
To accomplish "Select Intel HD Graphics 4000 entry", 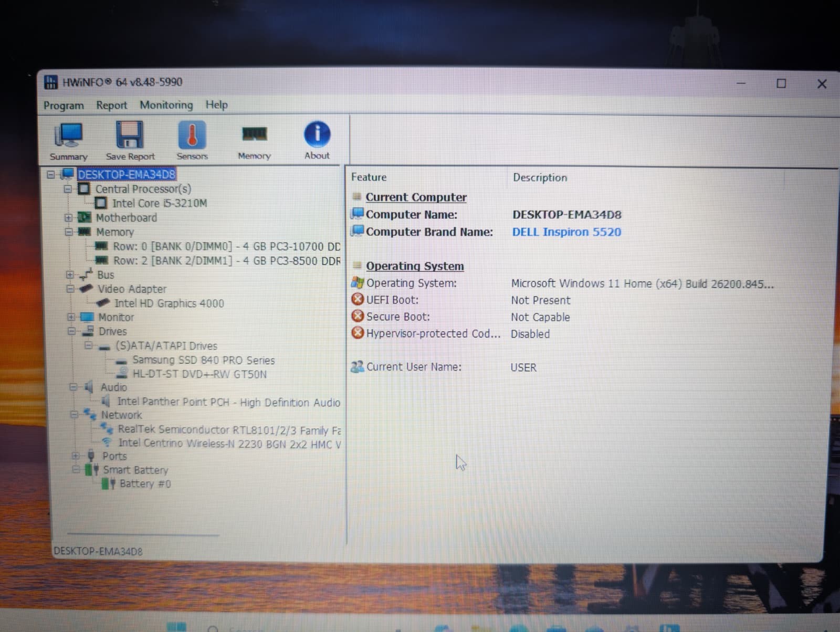I will click(x=169, y=303).
